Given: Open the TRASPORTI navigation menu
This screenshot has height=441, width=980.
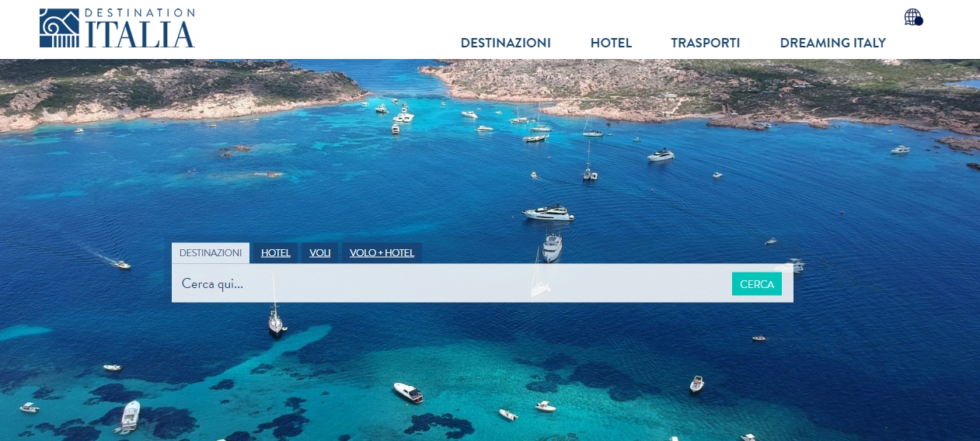Looking at the screenshot, I should coord(706,43).
